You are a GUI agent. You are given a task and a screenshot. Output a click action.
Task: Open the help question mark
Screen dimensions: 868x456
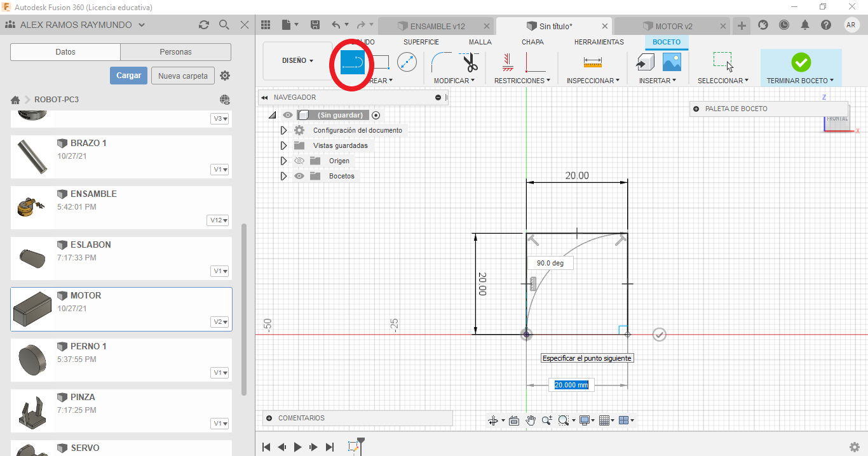pos(826,25)
